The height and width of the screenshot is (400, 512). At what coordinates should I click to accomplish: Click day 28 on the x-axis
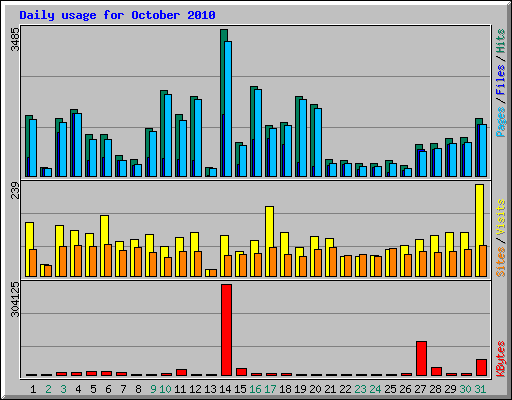(x=435, y=389)
